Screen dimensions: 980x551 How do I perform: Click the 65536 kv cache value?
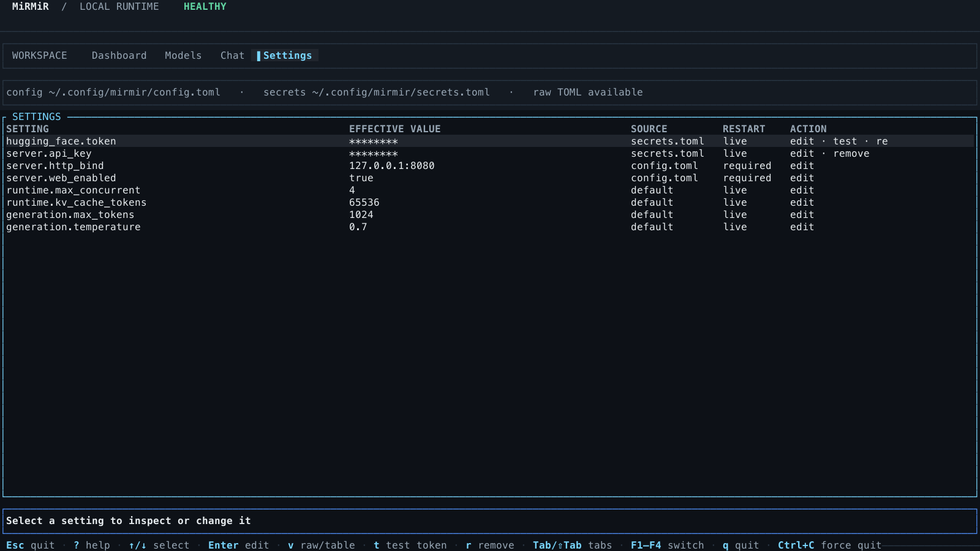click(x=364, y=203)
